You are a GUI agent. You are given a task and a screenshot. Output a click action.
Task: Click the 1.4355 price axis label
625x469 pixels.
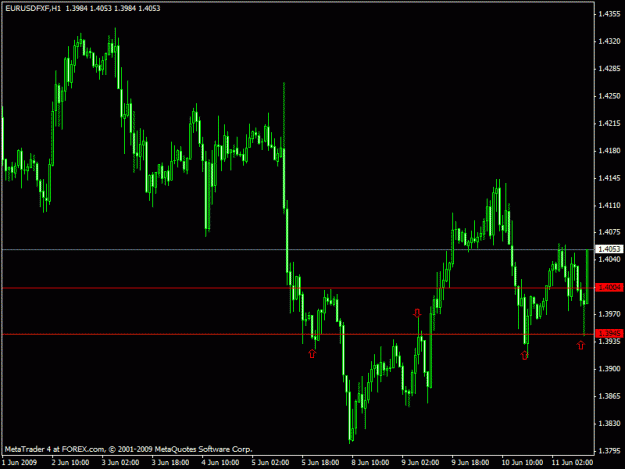coord(609,14)
